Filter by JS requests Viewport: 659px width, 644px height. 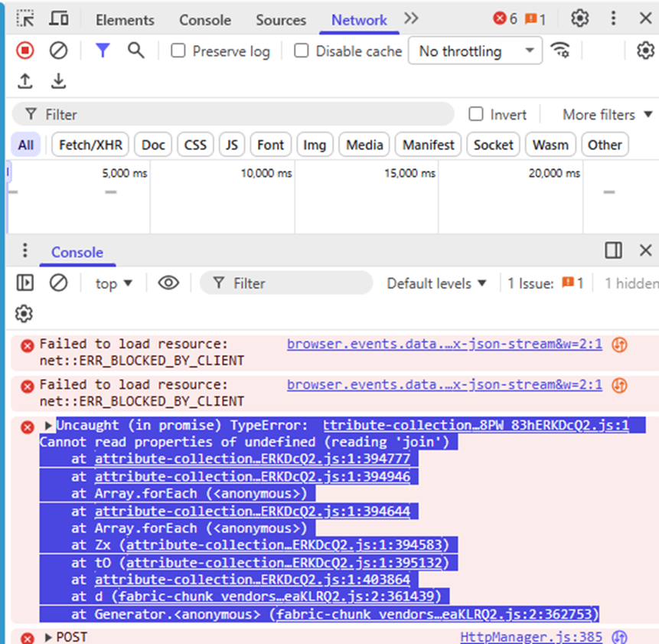[x=232, y=145]
